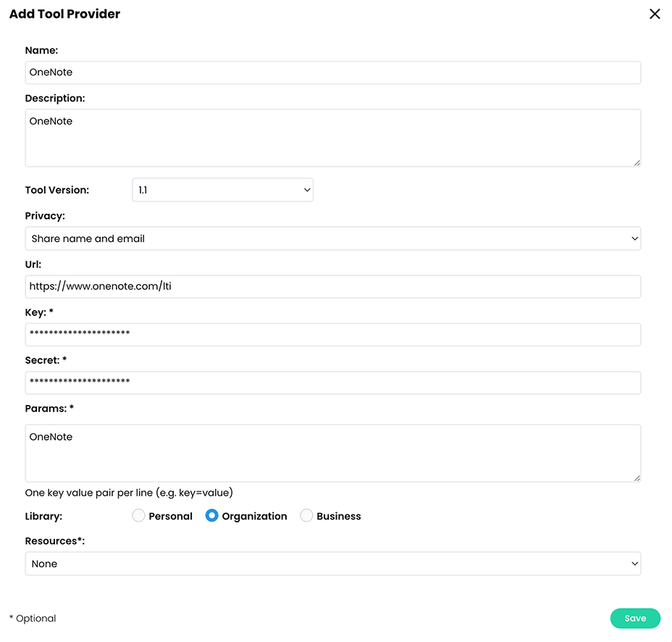Image resolution: width=672 pixels, height=642 pixels.
Task: Click the Secret input field
Action: click(x=333, y=383)
